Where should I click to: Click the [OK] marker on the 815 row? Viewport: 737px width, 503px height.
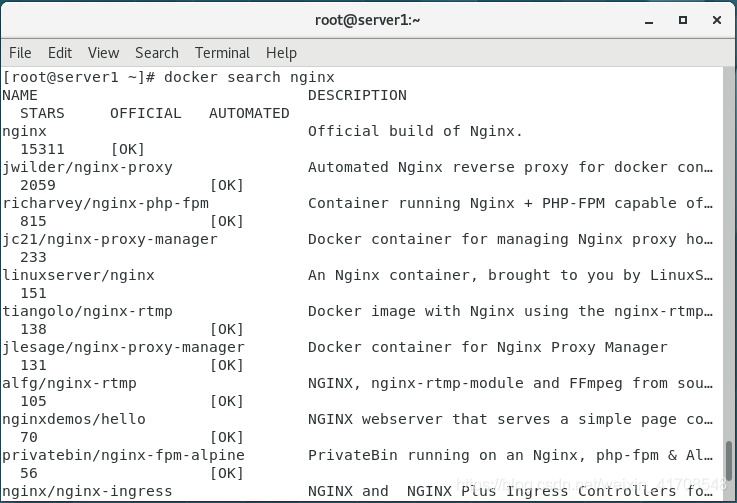227,221
